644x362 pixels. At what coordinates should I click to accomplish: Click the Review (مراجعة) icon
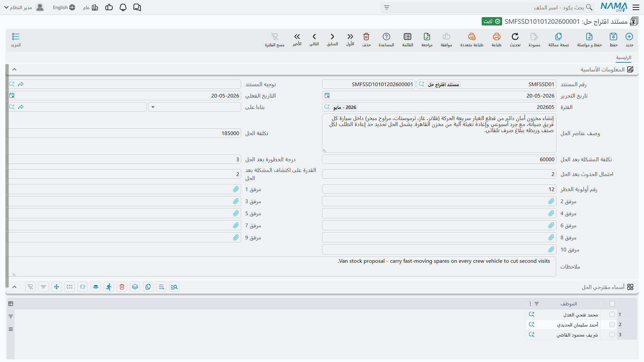coord(427,37)
